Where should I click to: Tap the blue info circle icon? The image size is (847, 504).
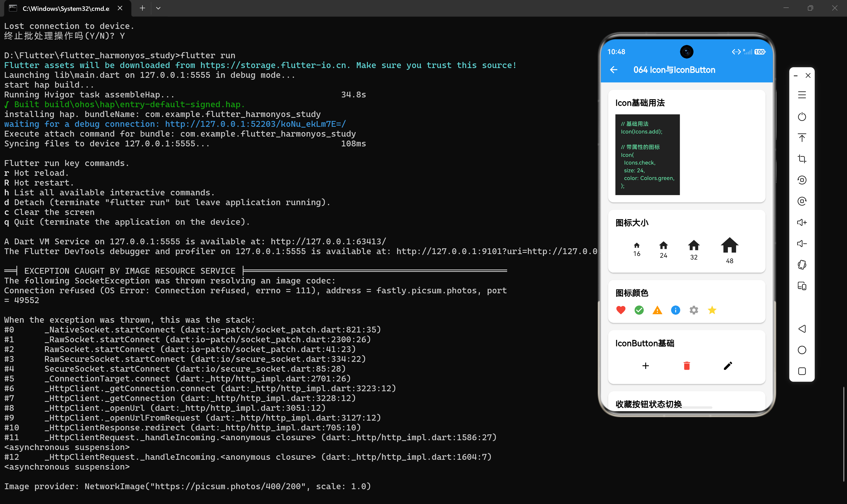pos(675,310)
